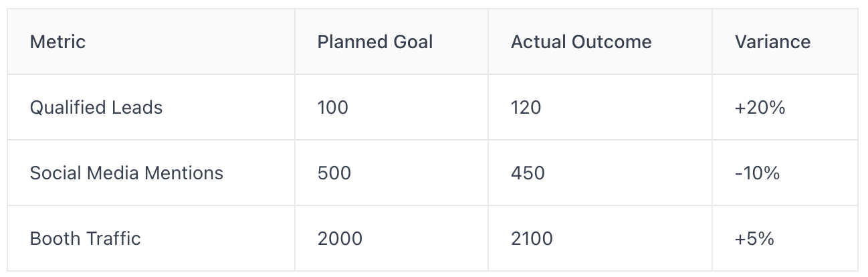Select the +20% variance cell

(x=760, y=107)
